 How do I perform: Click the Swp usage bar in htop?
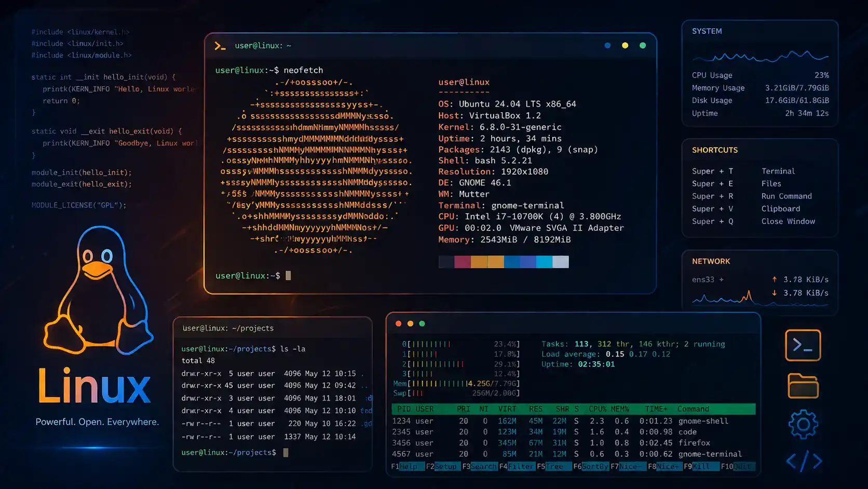pyautogui.click(x=456, y=393)
